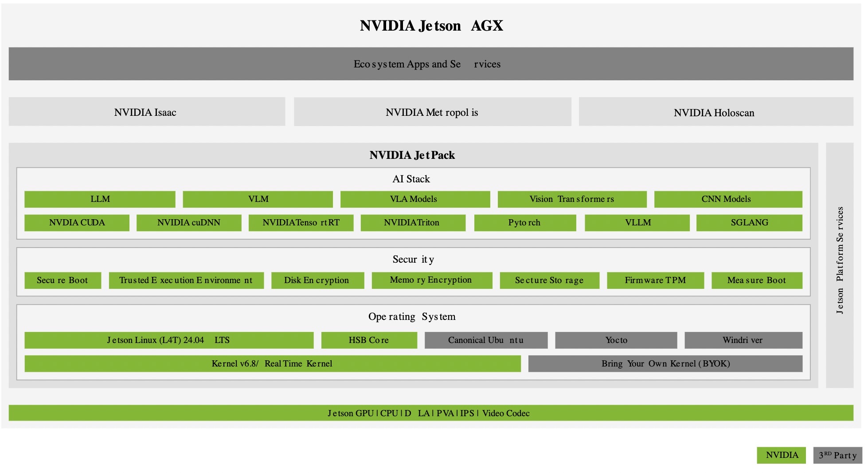Click the Vision Transformers box
This screenshot has width=868, height=473.
pyautogui.click(x=572, y=199)
